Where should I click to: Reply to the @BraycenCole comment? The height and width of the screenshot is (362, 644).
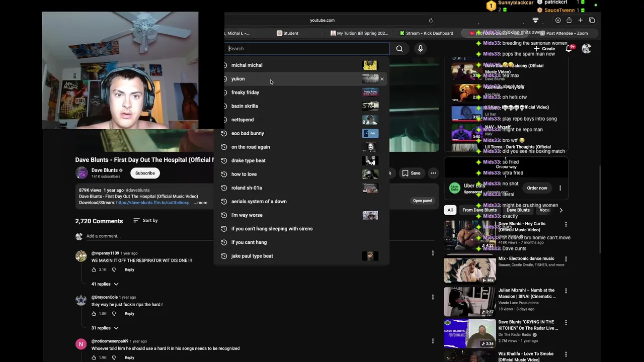129,314
